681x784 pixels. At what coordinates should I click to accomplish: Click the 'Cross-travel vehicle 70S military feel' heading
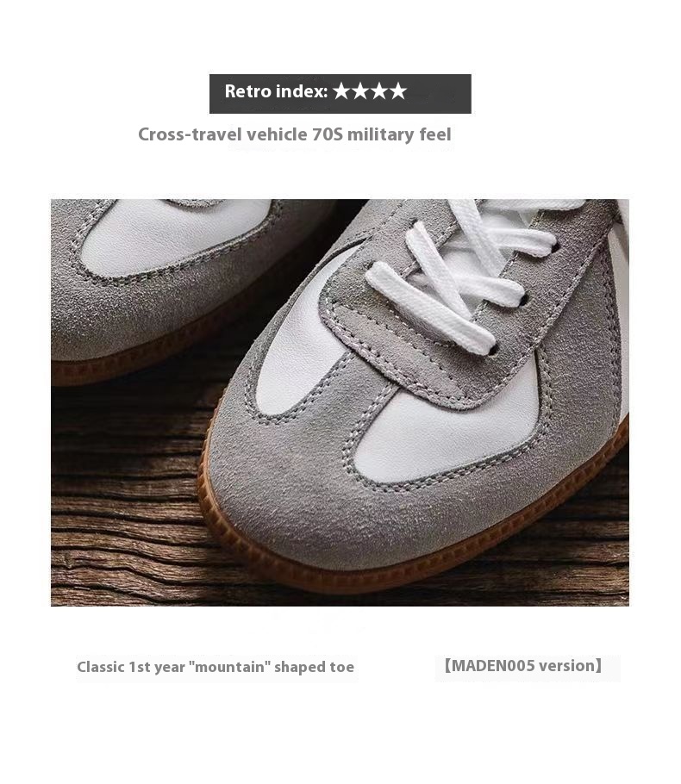pos(295,134)
